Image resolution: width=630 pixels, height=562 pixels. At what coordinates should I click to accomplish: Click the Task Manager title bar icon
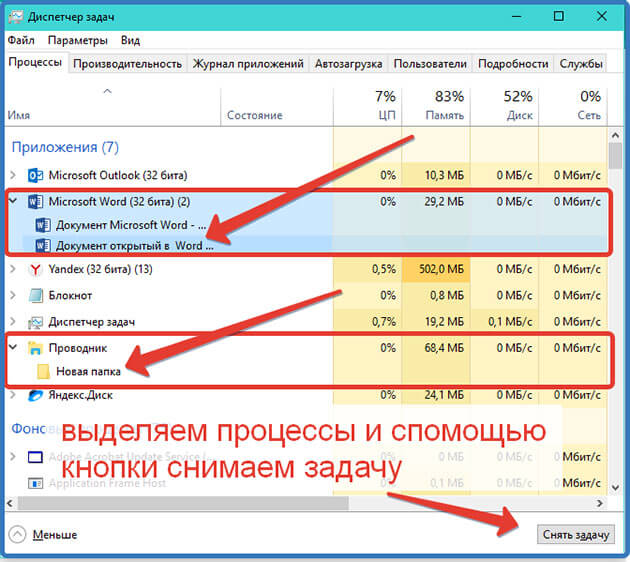16,17
